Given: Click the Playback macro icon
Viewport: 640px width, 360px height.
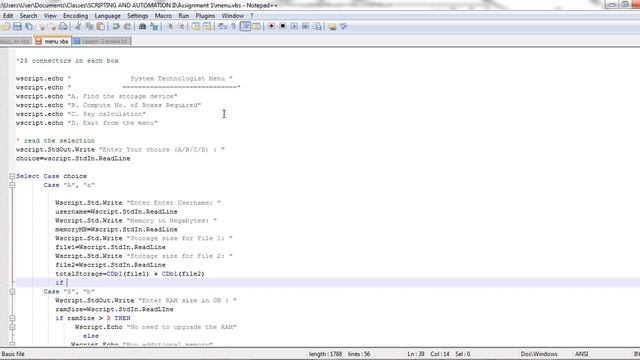Looking at the screenshot, I should click(294, 27).
